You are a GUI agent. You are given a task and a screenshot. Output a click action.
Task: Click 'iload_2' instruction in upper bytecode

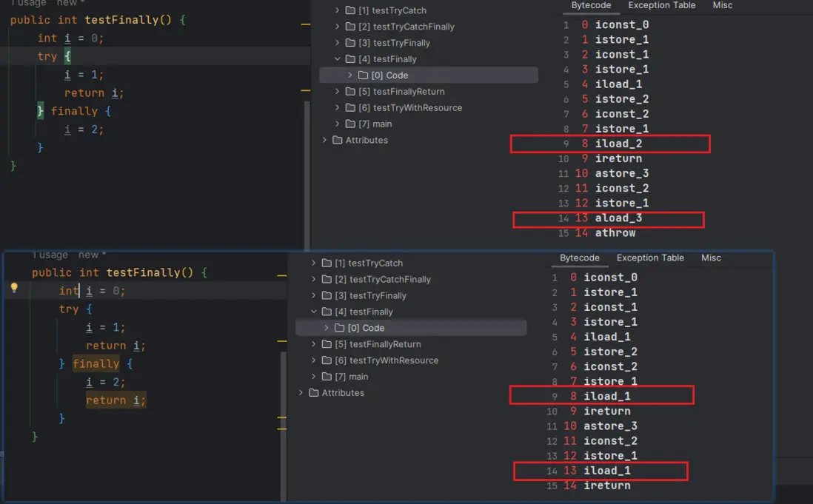pos(618,144)
